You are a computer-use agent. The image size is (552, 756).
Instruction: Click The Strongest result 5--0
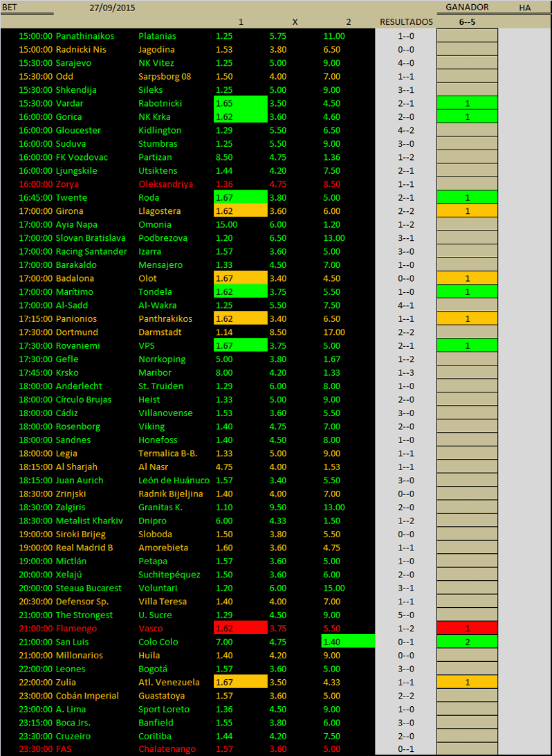point(406,615)
